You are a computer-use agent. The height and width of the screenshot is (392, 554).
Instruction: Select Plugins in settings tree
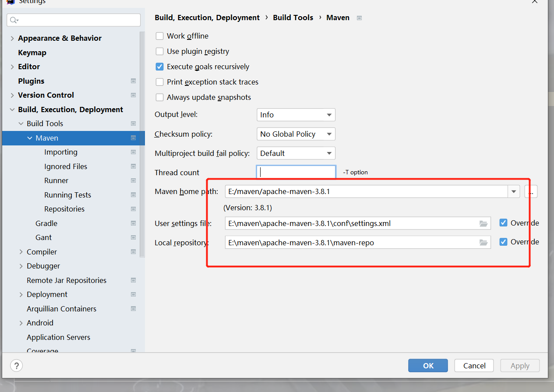[x=31, y=81]
